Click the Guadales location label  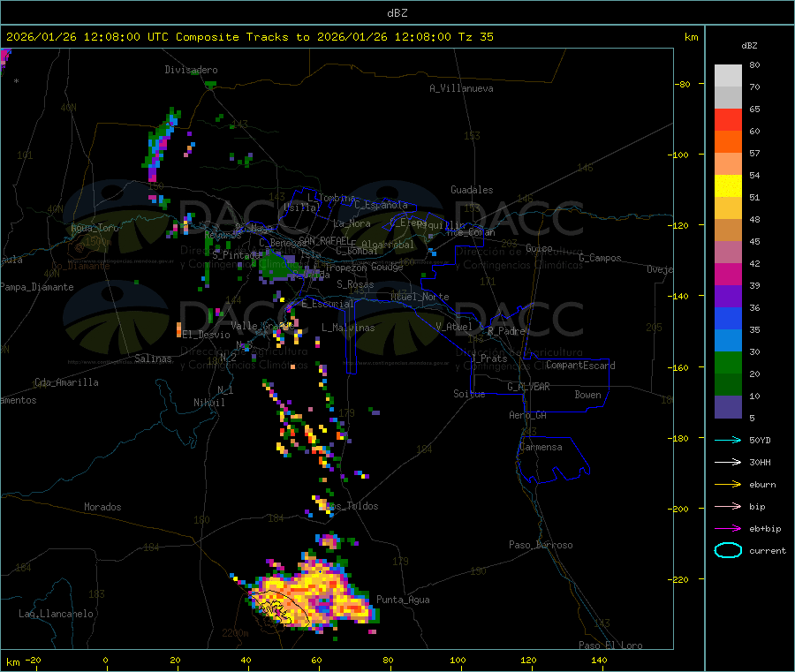(x=472, y=190)
